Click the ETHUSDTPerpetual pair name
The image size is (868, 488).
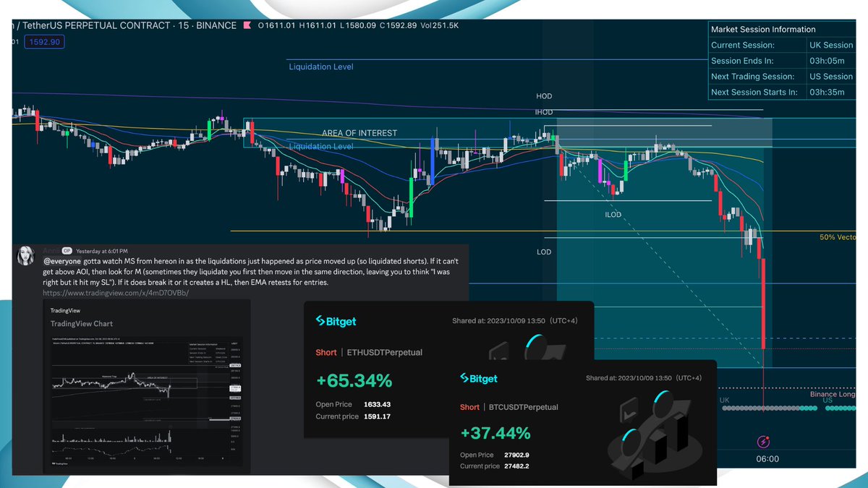click(x=385, y=352)
